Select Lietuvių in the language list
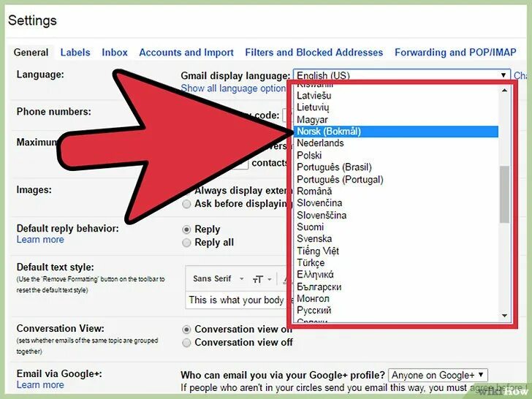The image size is (532, 399). (395, 107)
